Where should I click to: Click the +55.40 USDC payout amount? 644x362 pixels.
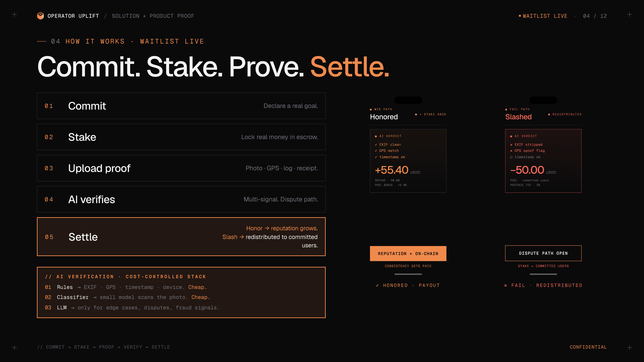(398, 170)
